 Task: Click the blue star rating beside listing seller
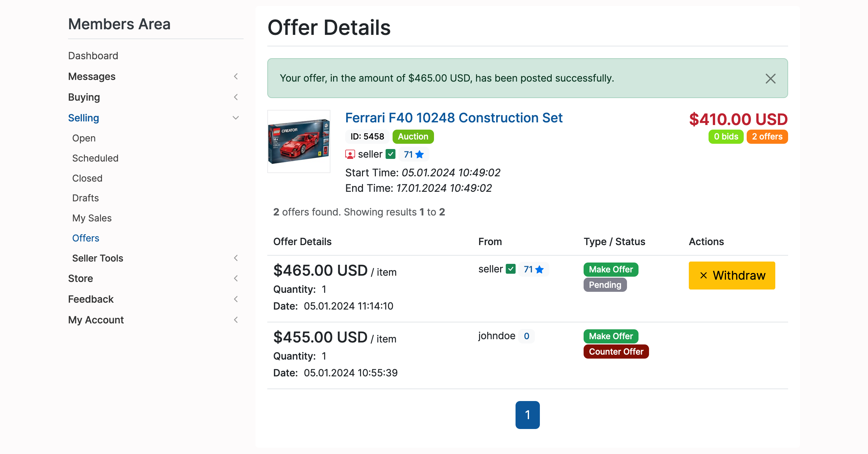pyautogui.click(x=419, y=154)
